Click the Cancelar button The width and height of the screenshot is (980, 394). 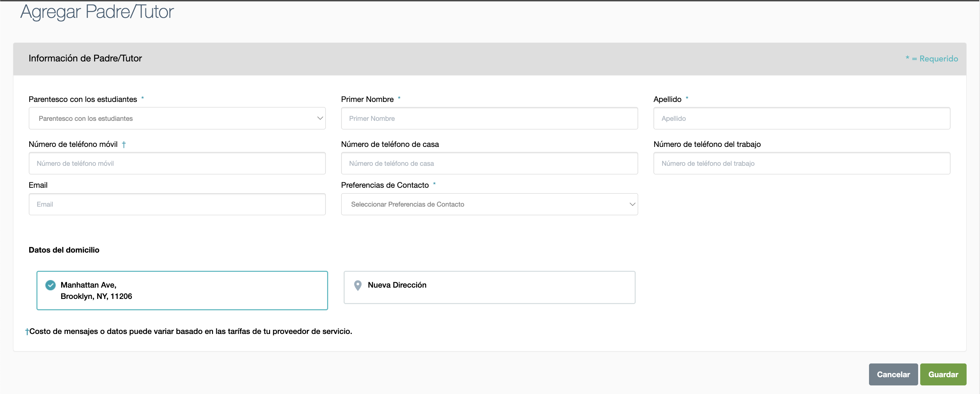pyautogui.click(x=893, y=374)
